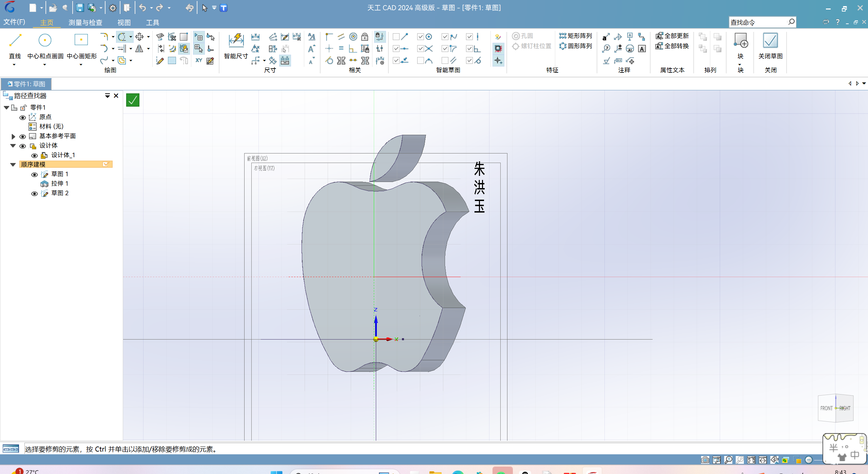Click the zoom-out minus on zoom slider

809,460
